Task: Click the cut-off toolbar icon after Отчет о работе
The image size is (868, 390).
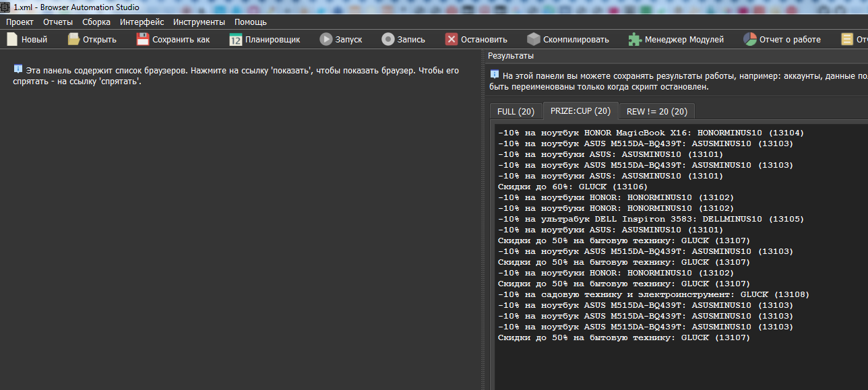Action: (847, 39)
